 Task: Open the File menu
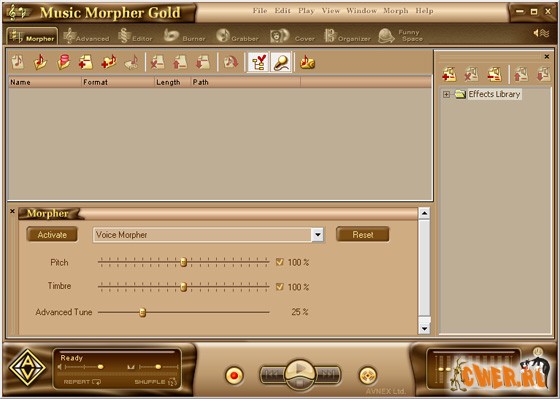click(260, 11)
